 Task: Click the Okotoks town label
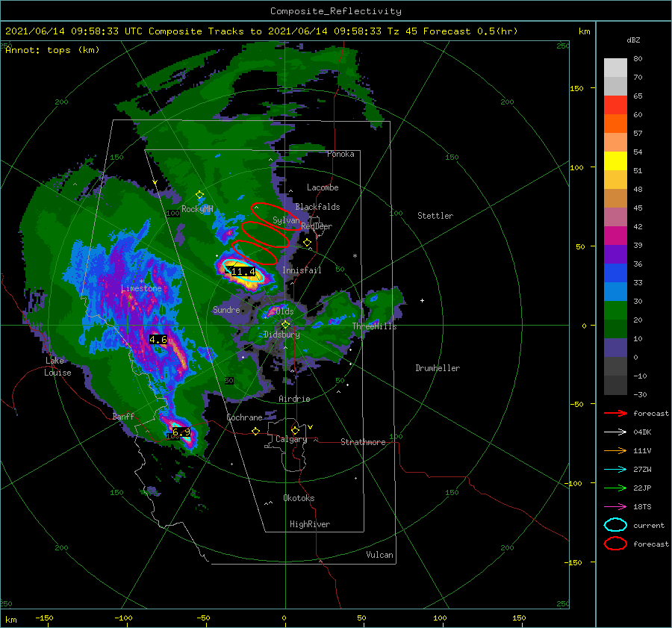click(x=299, y=498)
